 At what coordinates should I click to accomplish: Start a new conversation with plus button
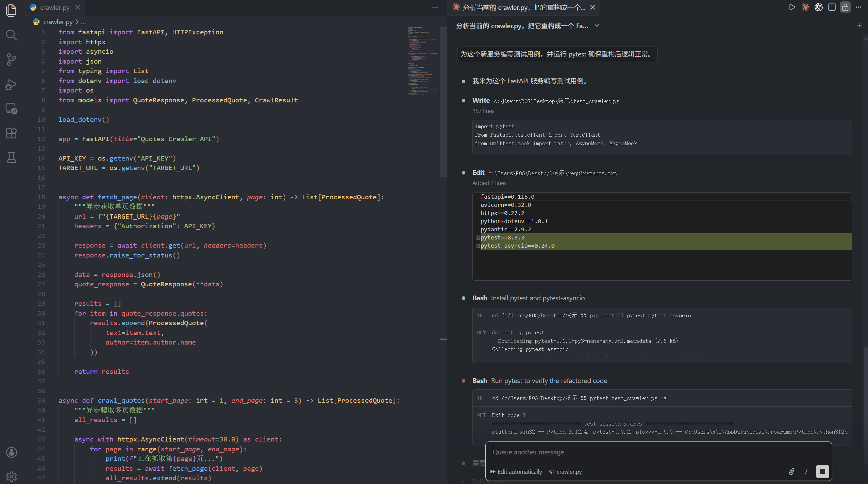pyautogui.click(x=859, y=25)
